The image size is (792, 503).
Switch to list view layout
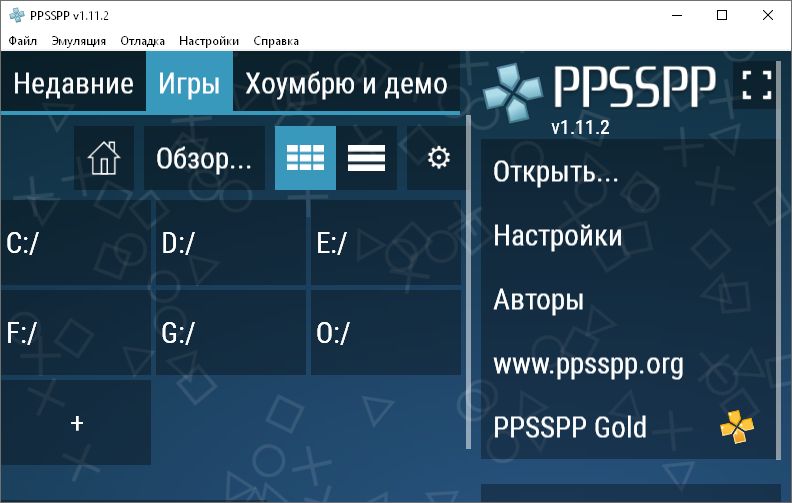coord(366,158)
